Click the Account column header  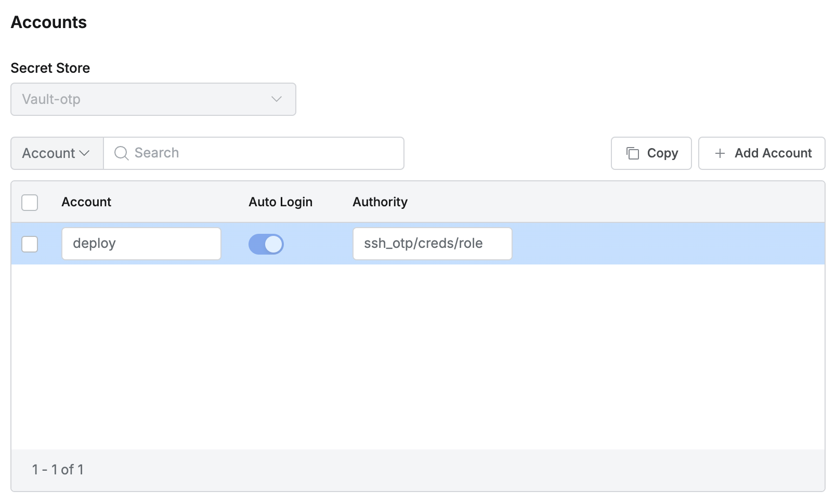pyautogui.click(x=86, y=202)
